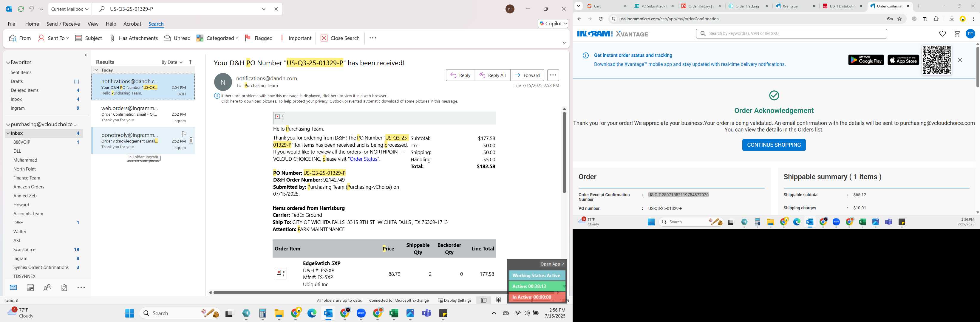Toggle the Flagged filter in Search ribbon
The width and height of the screenshot is (980, 322).
coord(258,38)
